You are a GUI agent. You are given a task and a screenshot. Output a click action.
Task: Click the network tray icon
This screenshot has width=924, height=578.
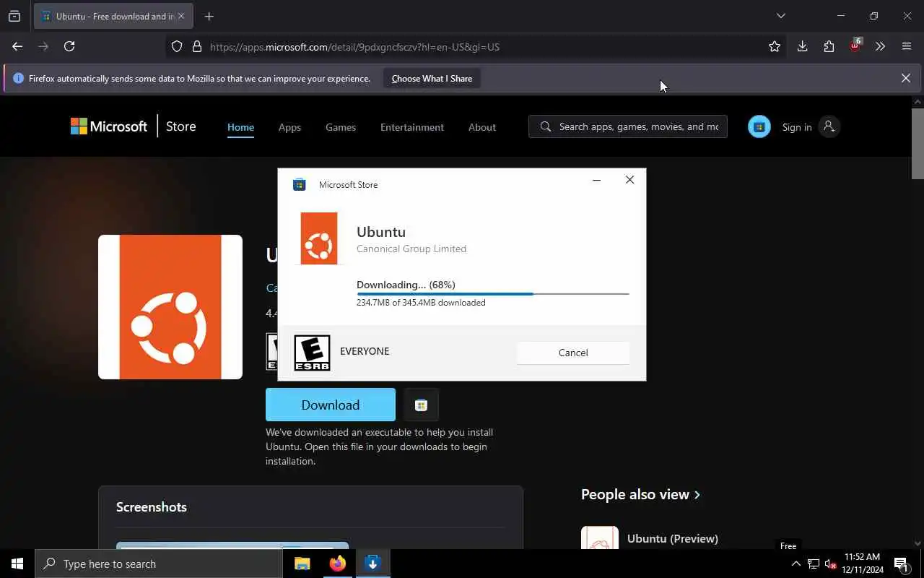click(814, 564)
